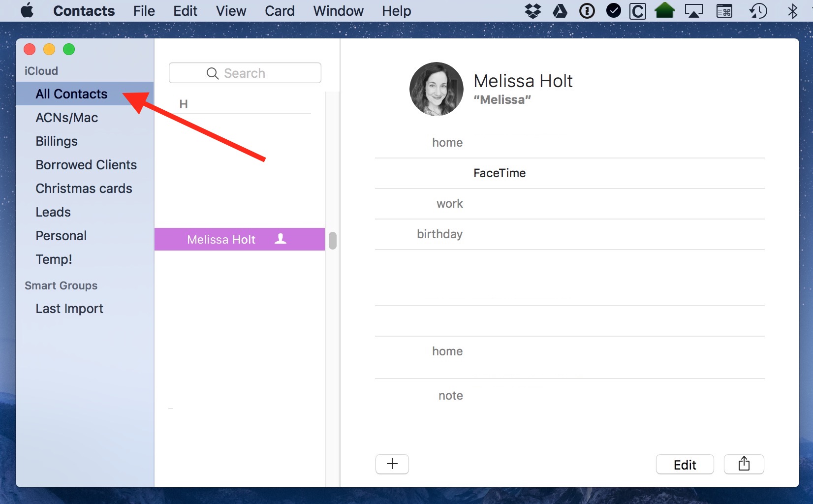Open the Bluetooth menu
This screenshot has height=504, width=813.
point(792,10)
